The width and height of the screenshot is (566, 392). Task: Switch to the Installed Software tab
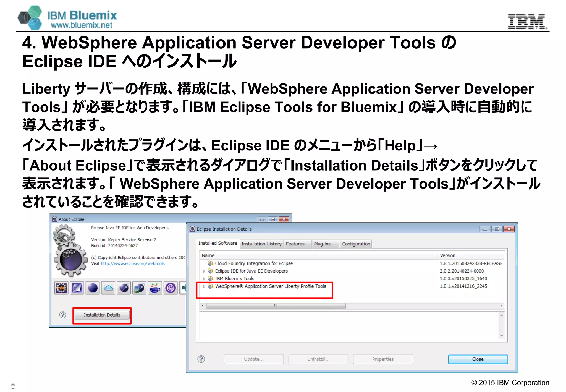[218, 243]
